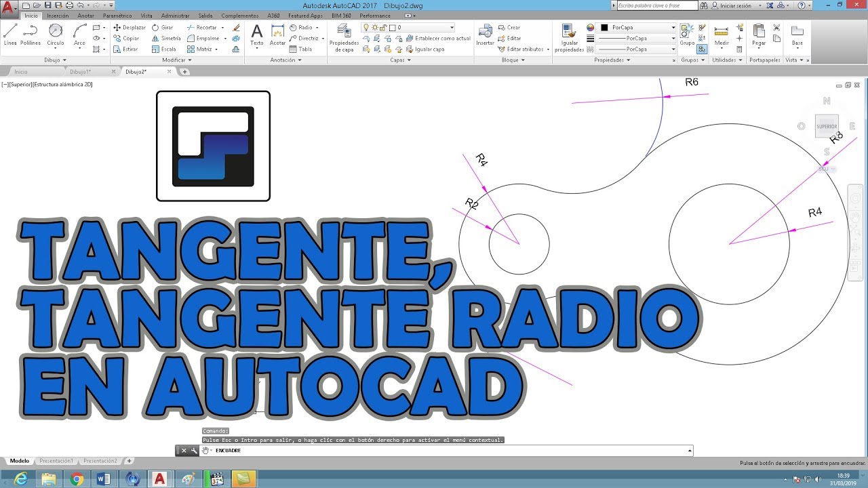The width and height of the screenshot is (868, 488).
Task: Toggle the layer lock padlock icon
Action: (382, 28)
